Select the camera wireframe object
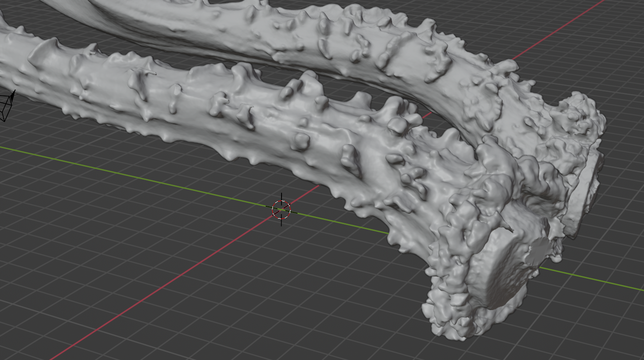The image size is (644, 360). click(x=7, y=106)
